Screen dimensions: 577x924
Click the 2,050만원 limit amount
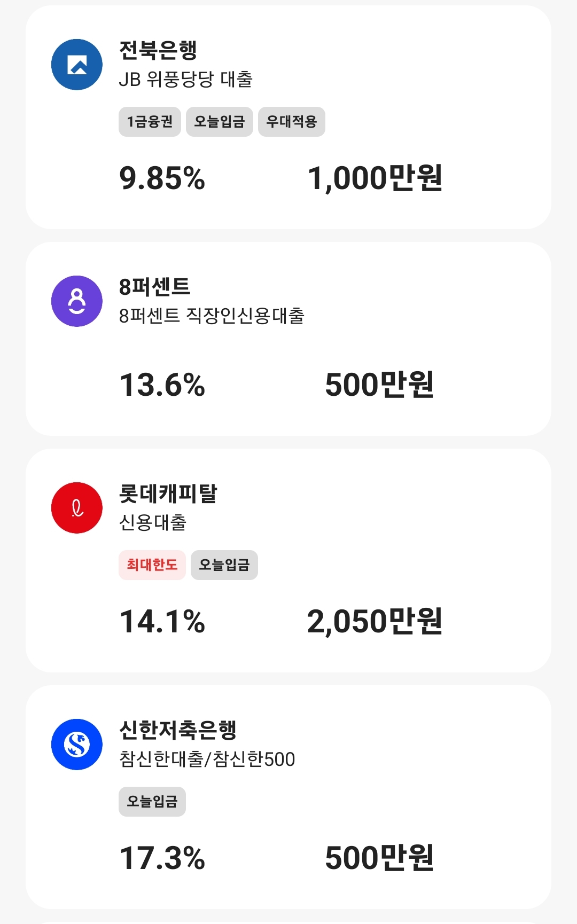(375, 621)
